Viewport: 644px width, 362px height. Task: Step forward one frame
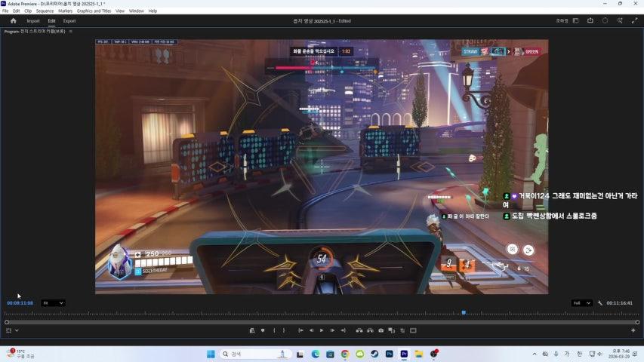332,330
